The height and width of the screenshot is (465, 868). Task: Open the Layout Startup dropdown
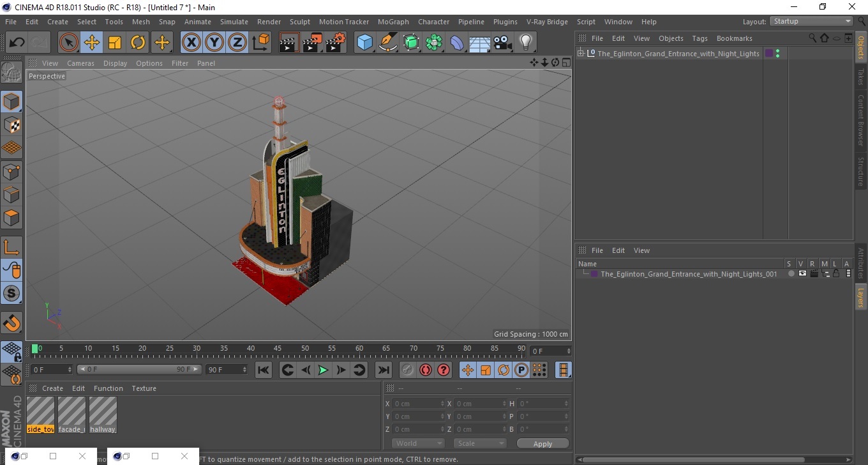point(811,21)
